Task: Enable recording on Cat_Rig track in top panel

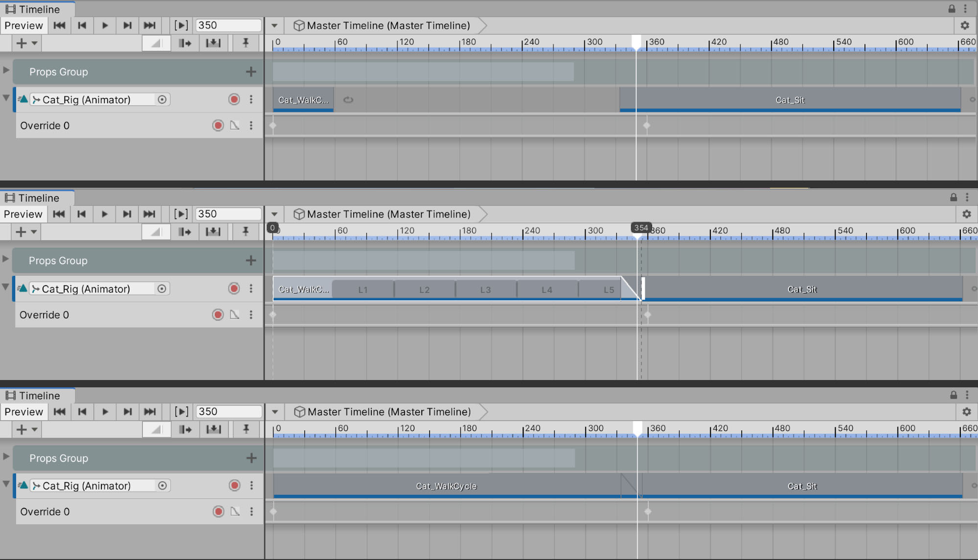Action: coord(234,100)
